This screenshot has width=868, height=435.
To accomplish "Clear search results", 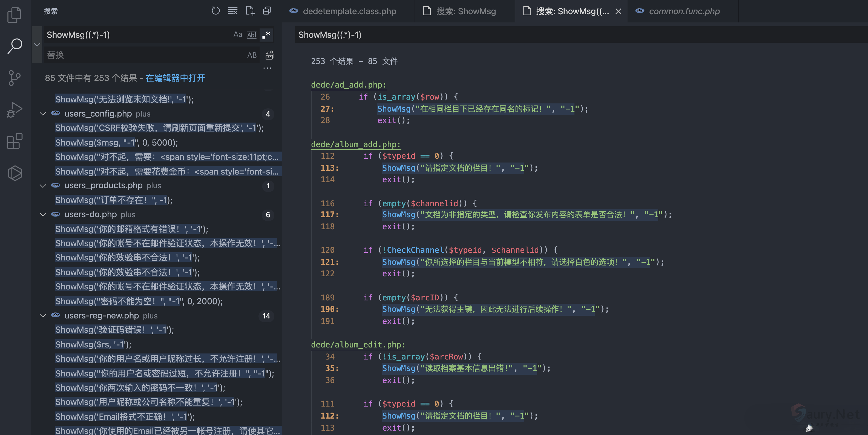I will click(233, 11).
